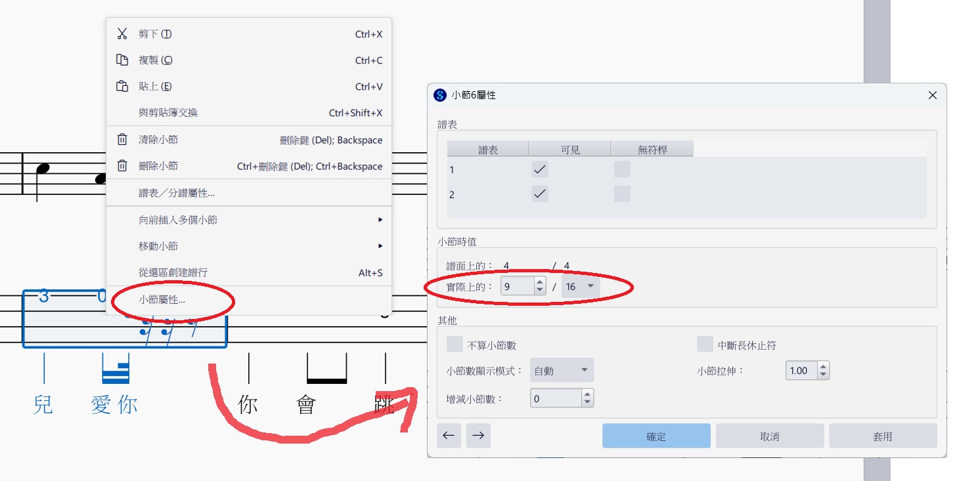Click the scissors Cut icon in context menu
Screen dimensions: 980x481
click(x=122, y=34)
